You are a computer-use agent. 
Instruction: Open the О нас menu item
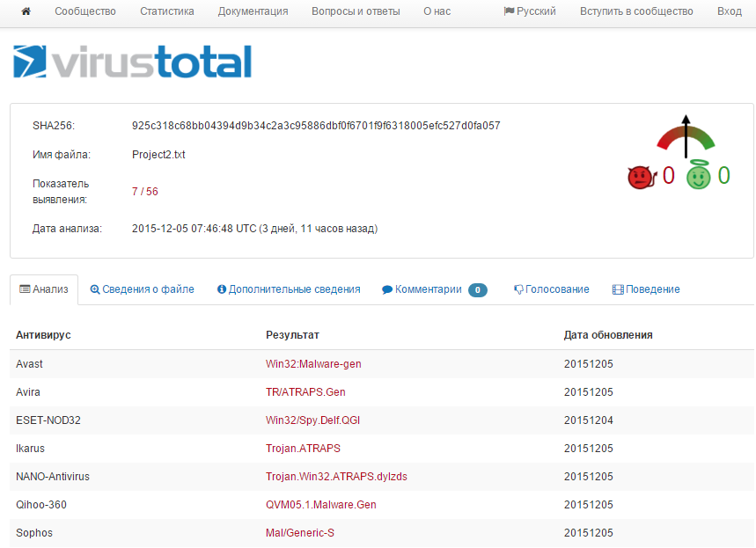[437, 11]
